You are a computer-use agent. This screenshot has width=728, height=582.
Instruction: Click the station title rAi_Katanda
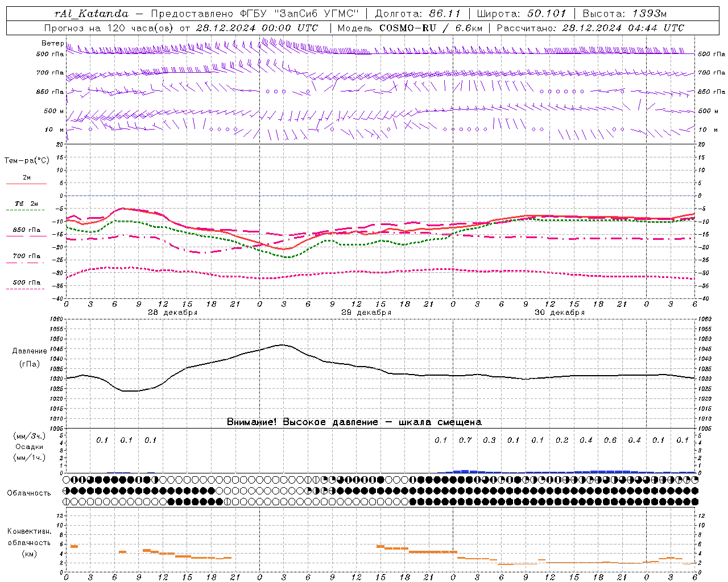91,14
